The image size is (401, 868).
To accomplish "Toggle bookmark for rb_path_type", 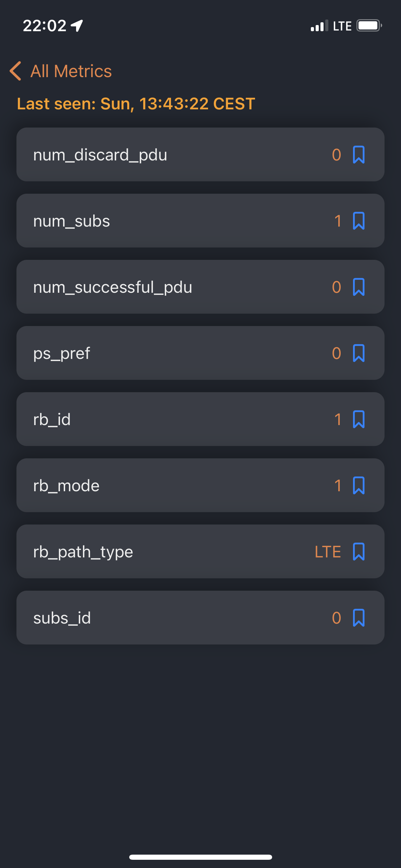I will coord(359,552).
